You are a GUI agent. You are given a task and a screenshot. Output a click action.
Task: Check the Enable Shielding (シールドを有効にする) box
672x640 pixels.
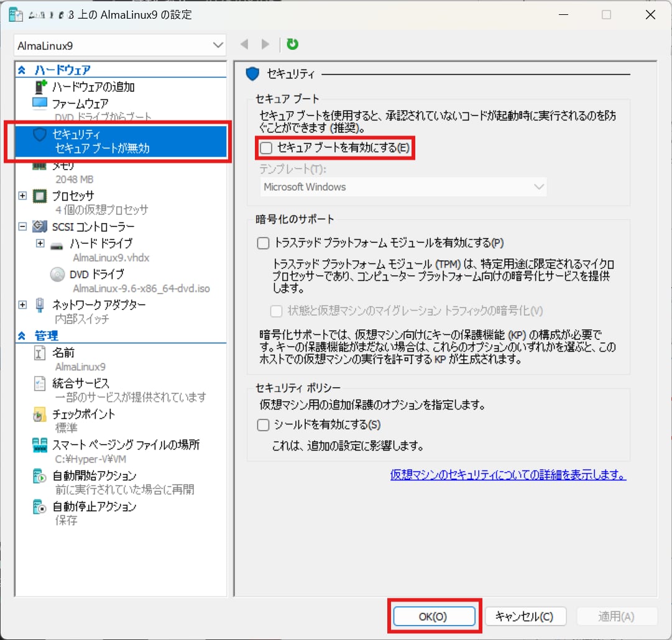pos(263,425)
